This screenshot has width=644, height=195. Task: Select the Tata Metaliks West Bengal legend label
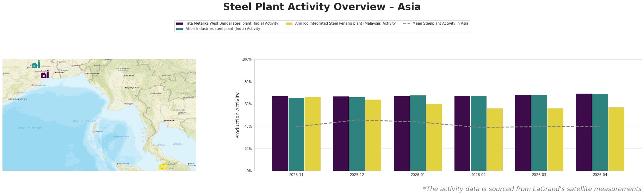point(232,24)
